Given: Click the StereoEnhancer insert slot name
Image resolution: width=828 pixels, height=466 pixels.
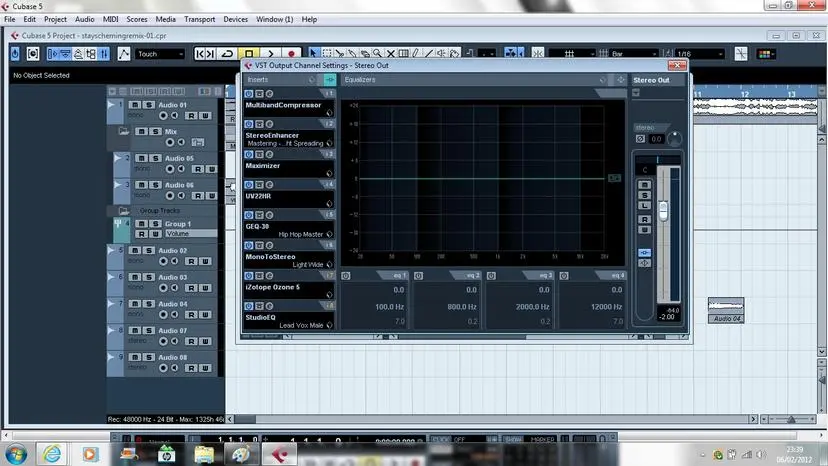Looking at the screenshot, I should tap(272, 135).
